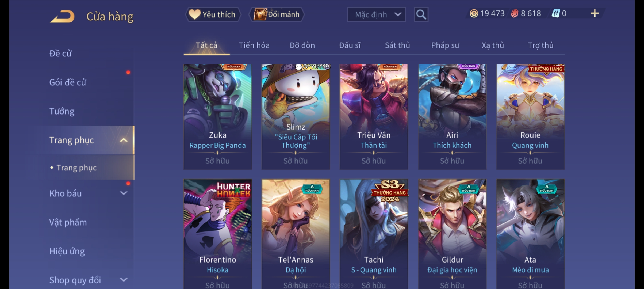Go to Gói đề cử menu
The image size is (644, 289).
point(68,82)
